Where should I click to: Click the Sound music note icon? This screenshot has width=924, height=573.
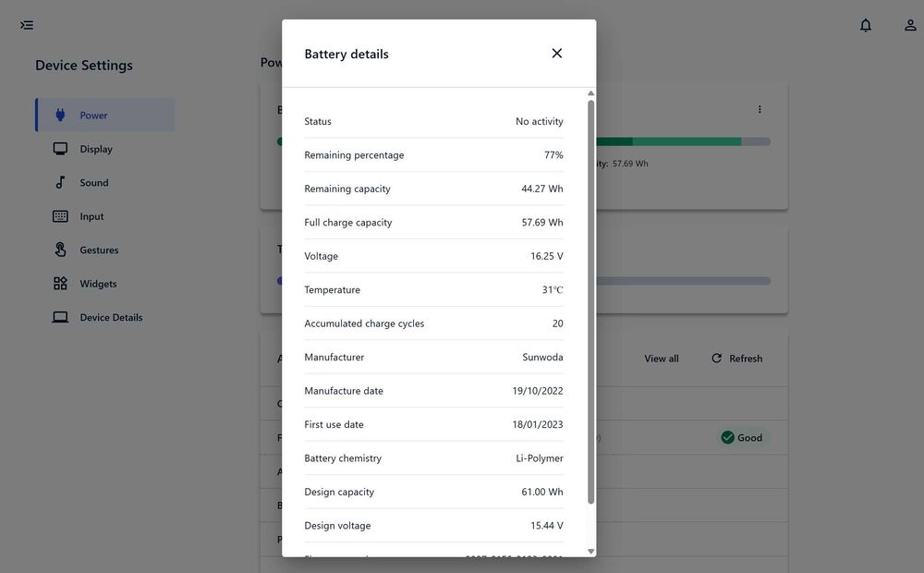60,182
